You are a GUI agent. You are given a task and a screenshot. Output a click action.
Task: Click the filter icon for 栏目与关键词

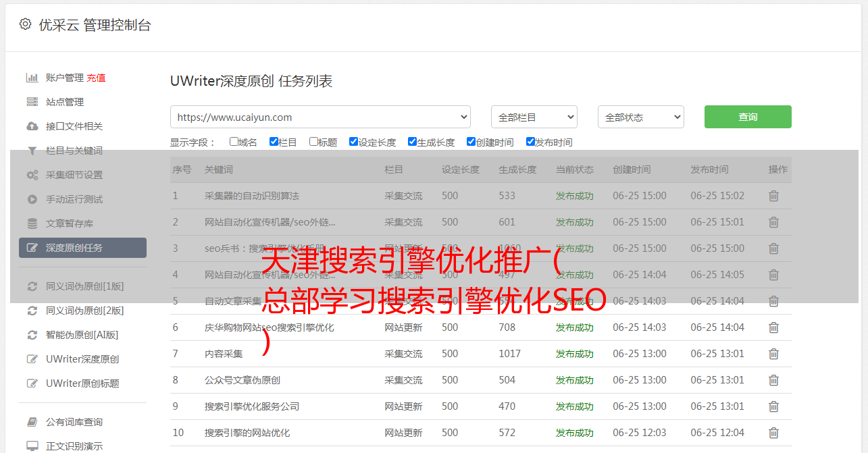pos(32,151)
